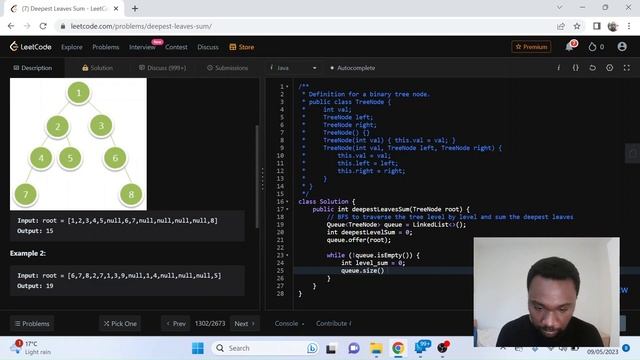640x360 pixels.
Task: Open Windows Start menu
Action: click(198, 348)
